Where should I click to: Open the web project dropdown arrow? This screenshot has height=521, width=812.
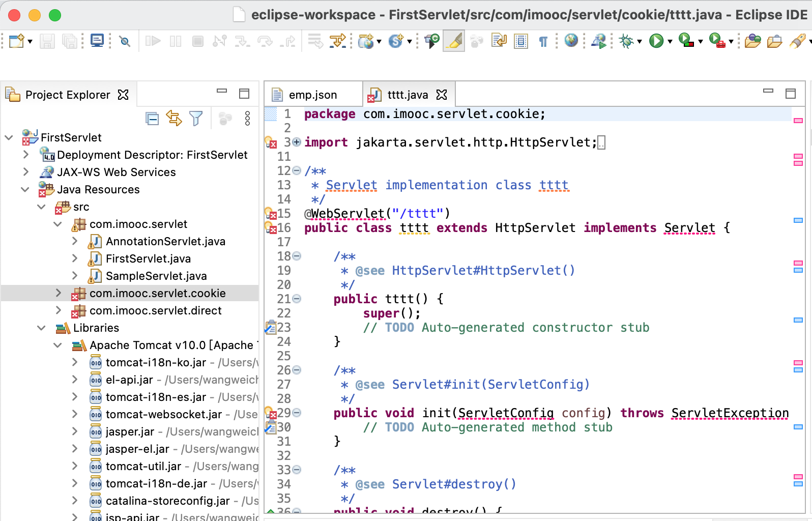pyautogui.click(x=379, y=41)
